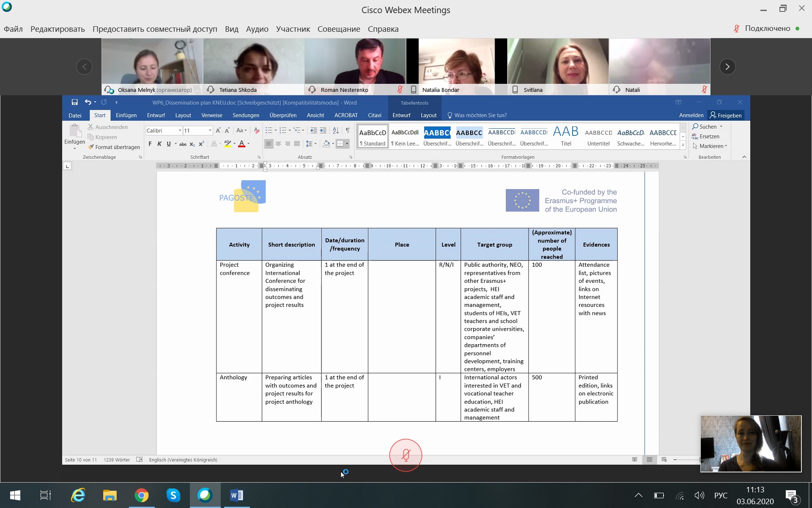Show next participants with right arrow
This screenshot has width=812, height=508.
pyautogui.click(x=727, y=66)
